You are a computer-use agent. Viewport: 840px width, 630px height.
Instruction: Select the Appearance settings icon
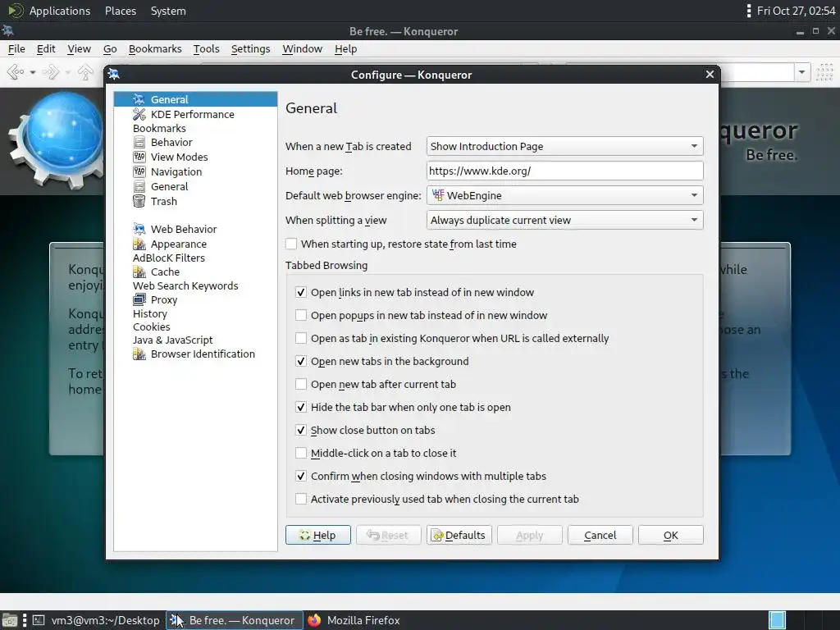point(139,244)
